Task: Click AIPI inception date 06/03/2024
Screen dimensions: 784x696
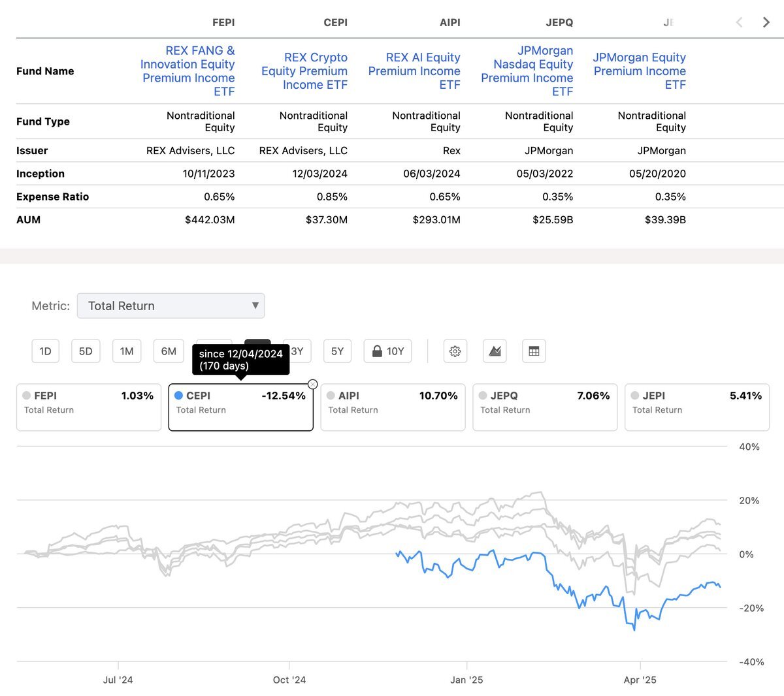Action: (x=432, y=174)
